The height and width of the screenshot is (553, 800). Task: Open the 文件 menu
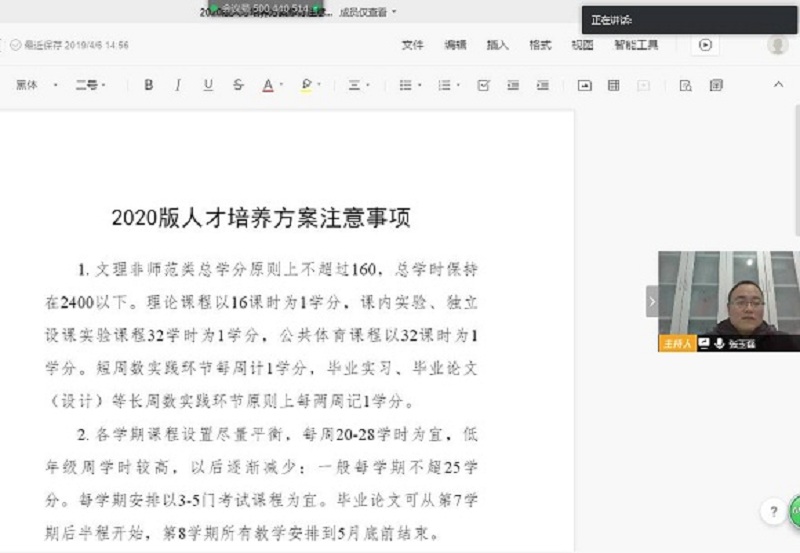(412, 45)
